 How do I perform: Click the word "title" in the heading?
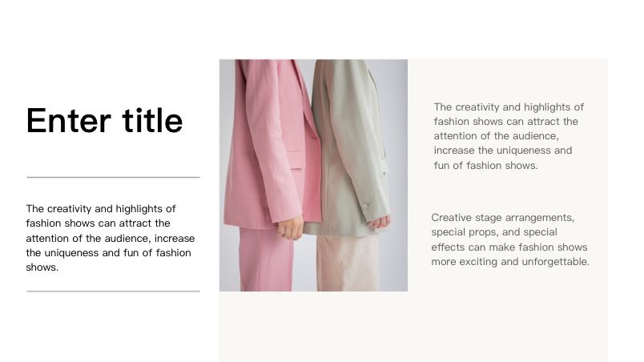(x=152, y=121)
